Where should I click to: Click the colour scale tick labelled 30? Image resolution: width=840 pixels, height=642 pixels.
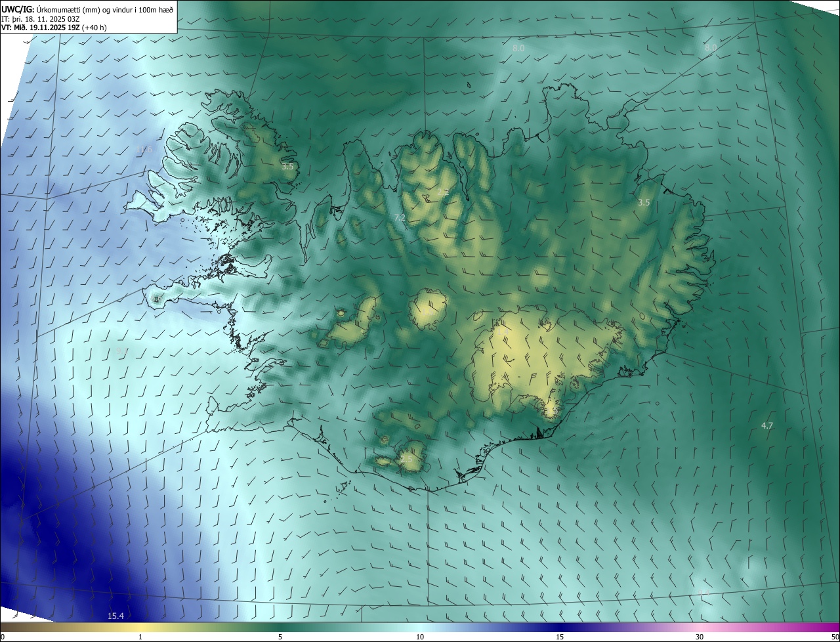pos(700,637)
